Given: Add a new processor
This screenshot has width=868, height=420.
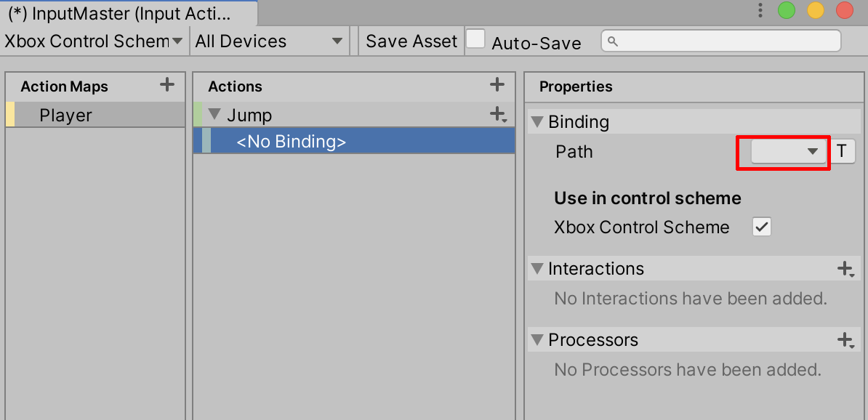Looking at the screenshot, I should coord(845,340).
